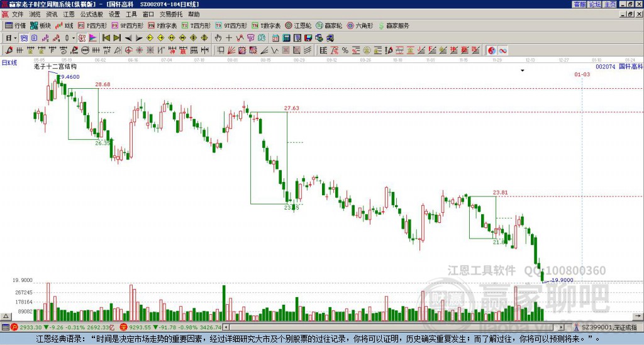Jump to first bar with green arrow
Image resolution: width=644 pixels, height=345 pixels.
coord(106,38)
